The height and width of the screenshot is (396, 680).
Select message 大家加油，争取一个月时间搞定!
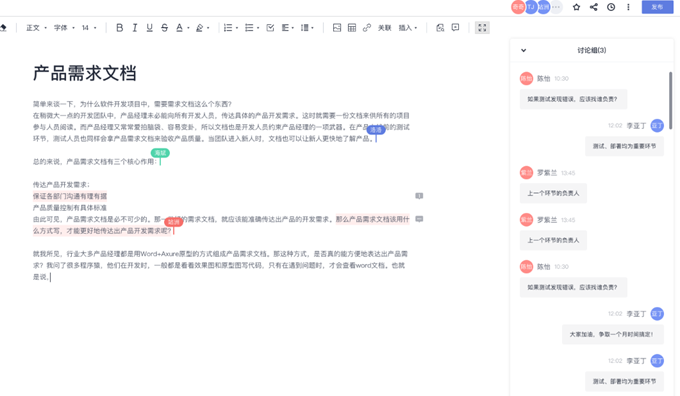613,334
